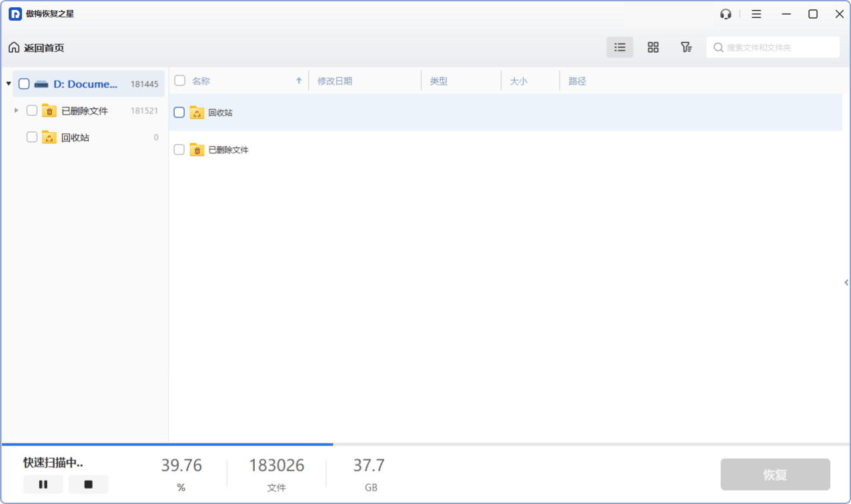Select 回收站 in sidebar tree
Screen dimensions: 851x504
(75, 137)
